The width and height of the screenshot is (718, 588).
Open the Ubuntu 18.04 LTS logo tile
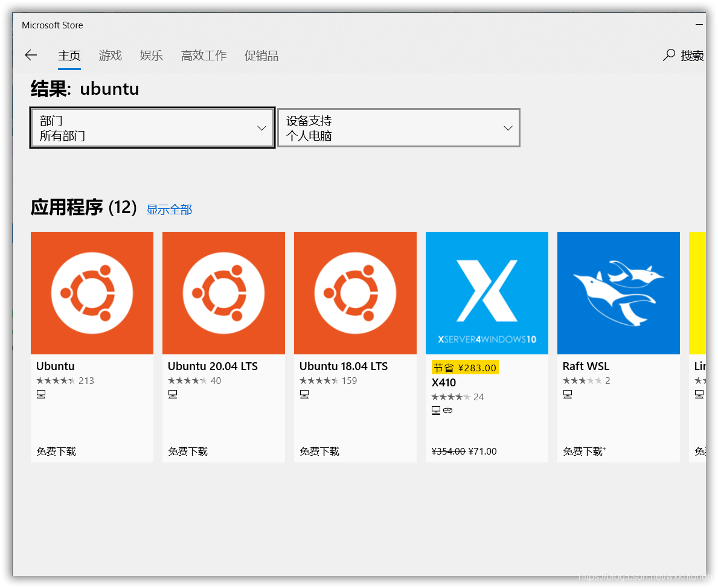[x=355, y=293]
